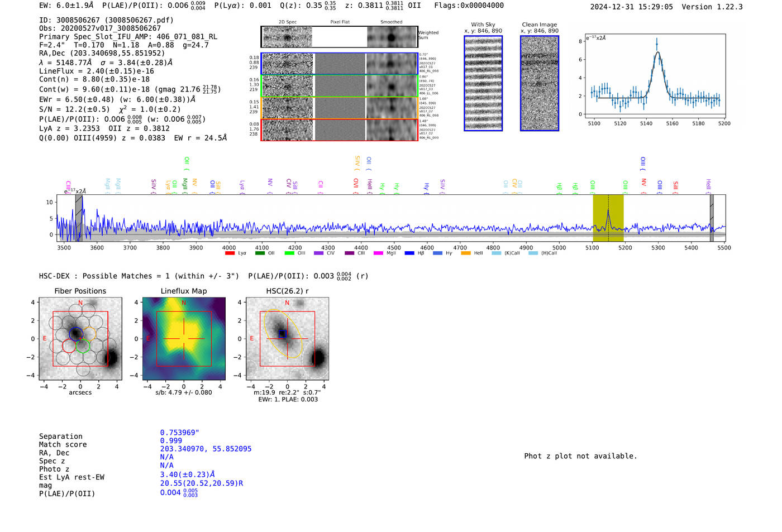Click the yellow highlighted band in the full spectrum
This screenshot has width=782, height=532.
(x=608, y=218)
